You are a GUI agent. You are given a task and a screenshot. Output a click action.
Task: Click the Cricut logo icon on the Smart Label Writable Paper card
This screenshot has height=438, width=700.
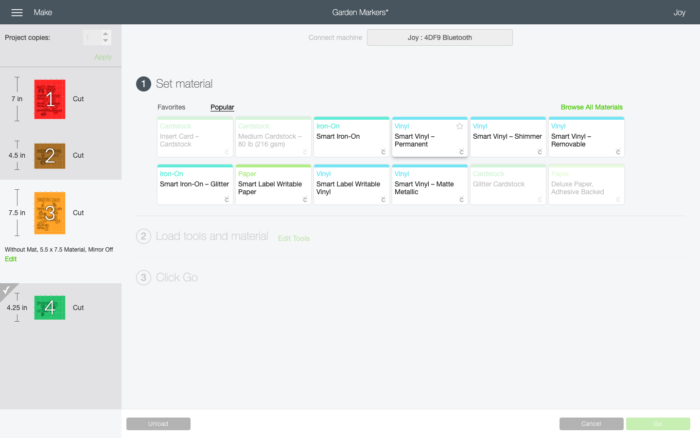(x=305, y=200)
